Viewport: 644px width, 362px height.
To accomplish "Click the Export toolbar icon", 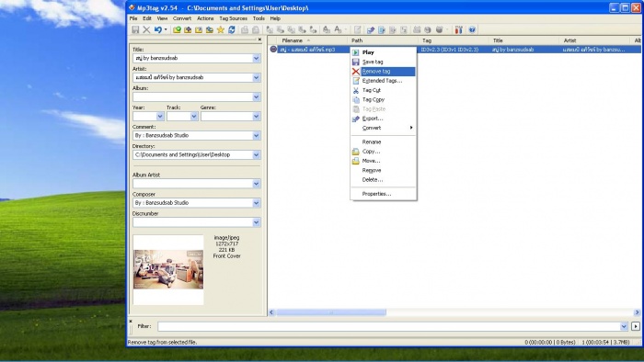I will pos(371,29).
